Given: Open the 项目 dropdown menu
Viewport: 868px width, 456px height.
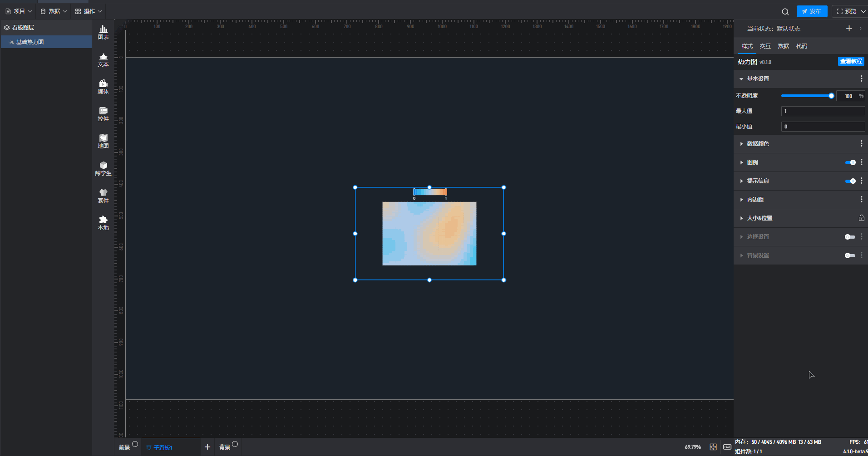Looking at the screenshot, I should pos(19,11).
